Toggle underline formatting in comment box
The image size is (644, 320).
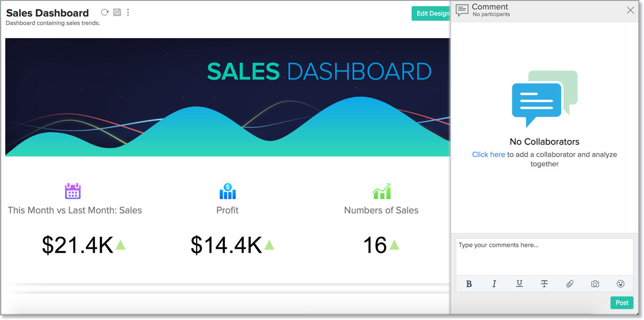coord(519,284)
